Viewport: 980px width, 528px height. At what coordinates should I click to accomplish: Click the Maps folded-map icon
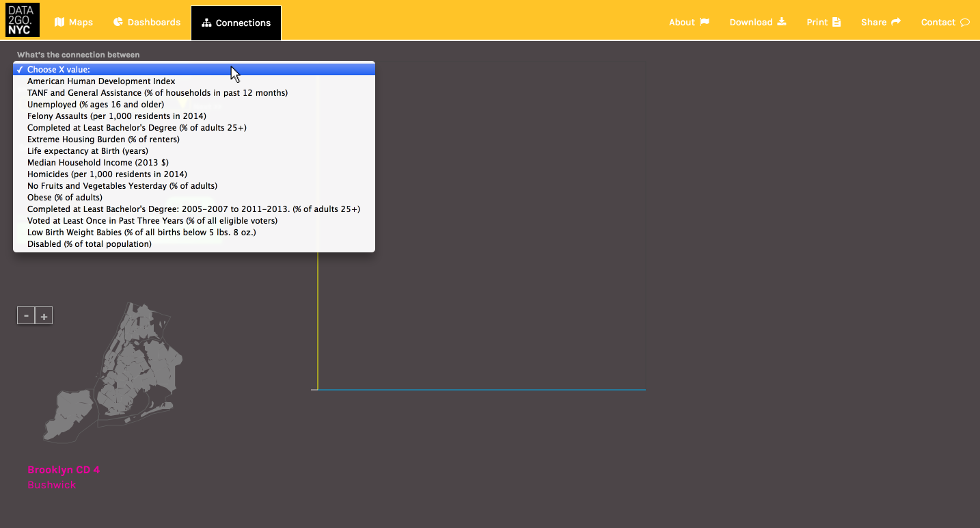click(59, 22)
